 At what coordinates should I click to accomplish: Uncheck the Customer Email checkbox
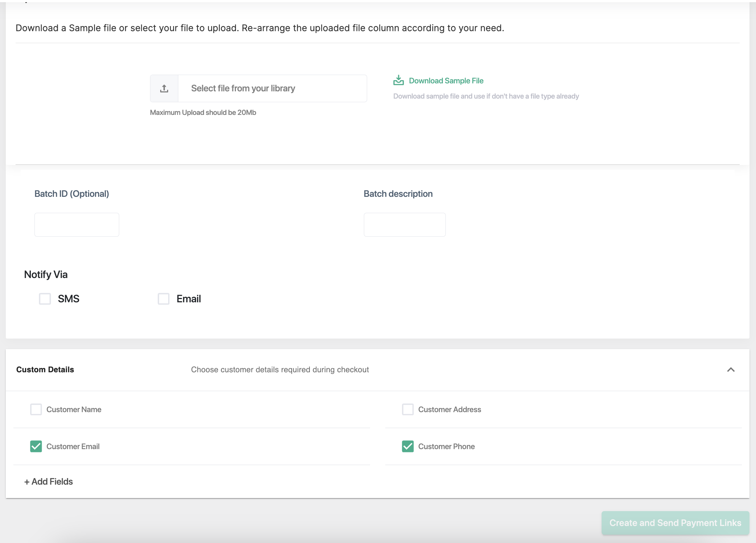36,447
